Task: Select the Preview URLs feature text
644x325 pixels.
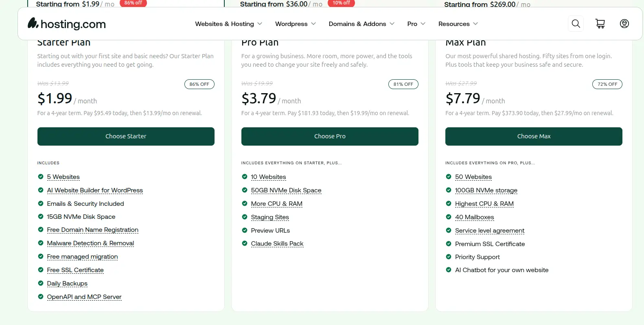Action: (270, 231)
